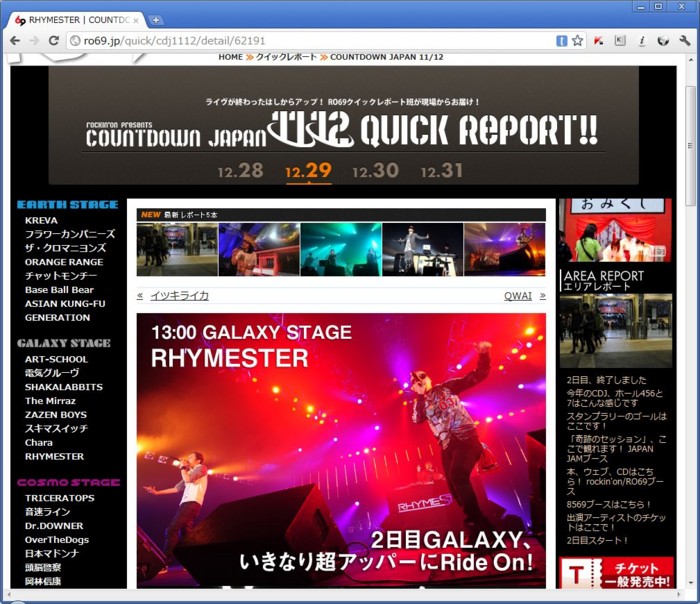Open ザ・クロマニヨンズ report link

[66, 248]
